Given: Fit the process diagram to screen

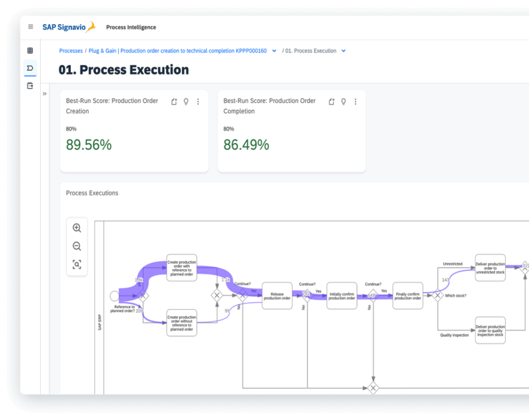Looking at the screenshot, I should pyautogui.click(x=76, y=264).
